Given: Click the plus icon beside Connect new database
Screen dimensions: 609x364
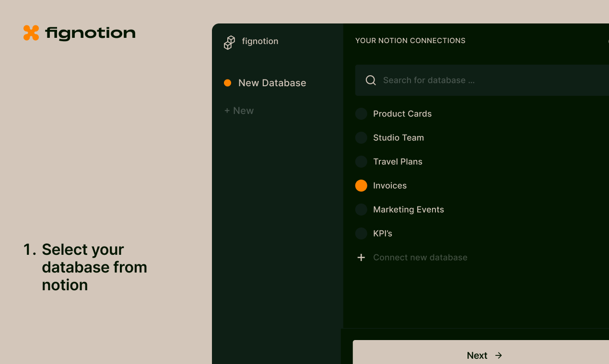Looking at the screenshot, I should [361, 258].
